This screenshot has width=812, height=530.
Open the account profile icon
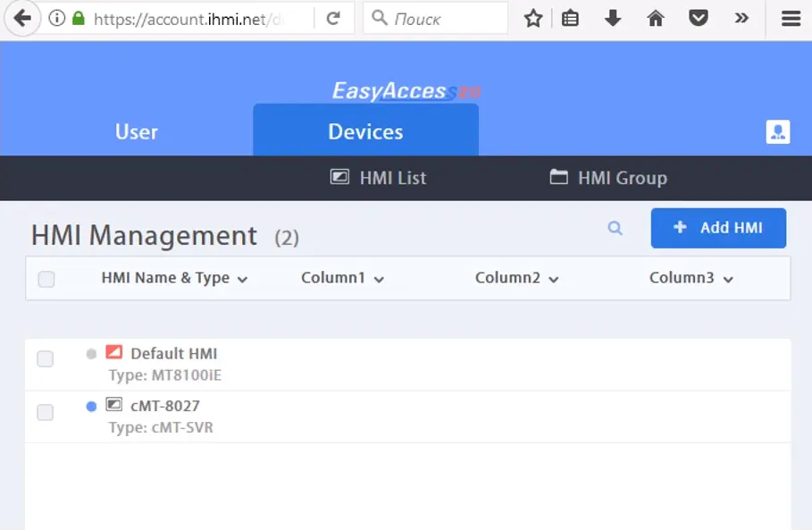pyautogui.click(x=778, y=132)
